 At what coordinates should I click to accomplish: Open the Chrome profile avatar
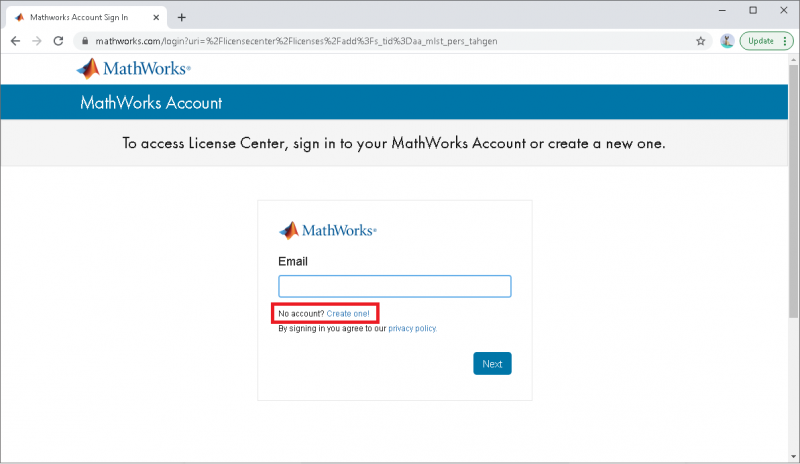point(727,41)
